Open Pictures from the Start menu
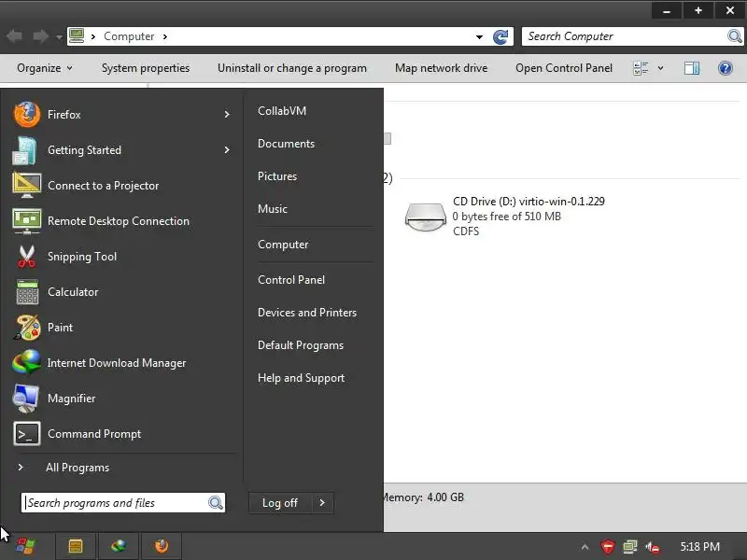This screenshot has width=747, height=560. coord(277,176)
